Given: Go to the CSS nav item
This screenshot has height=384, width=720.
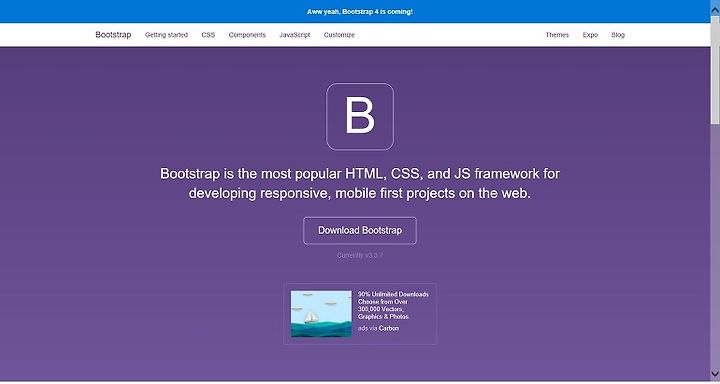Looking at the screenshot, I should [x=208, y=35].
